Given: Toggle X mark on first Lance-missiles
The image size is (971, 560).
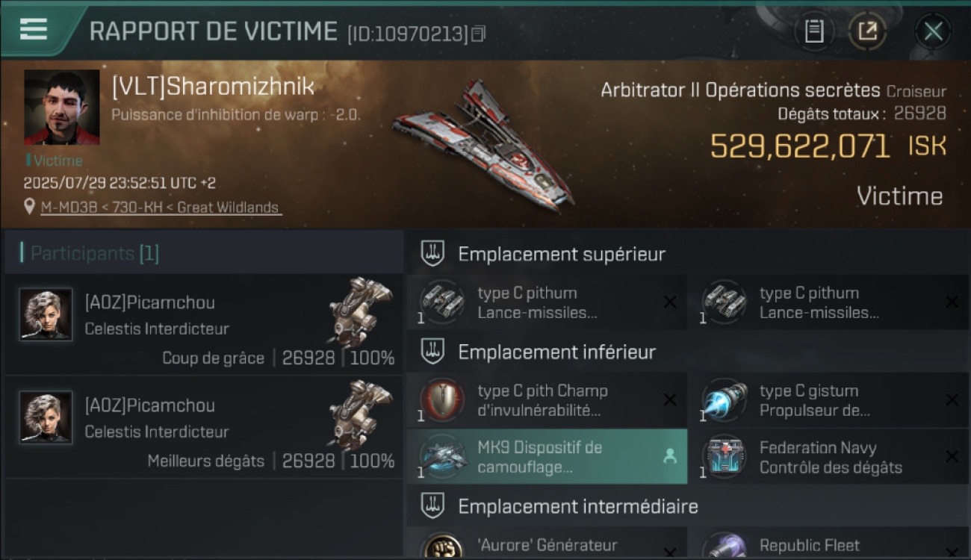Looking at the screenshot, I should point(670,302).
